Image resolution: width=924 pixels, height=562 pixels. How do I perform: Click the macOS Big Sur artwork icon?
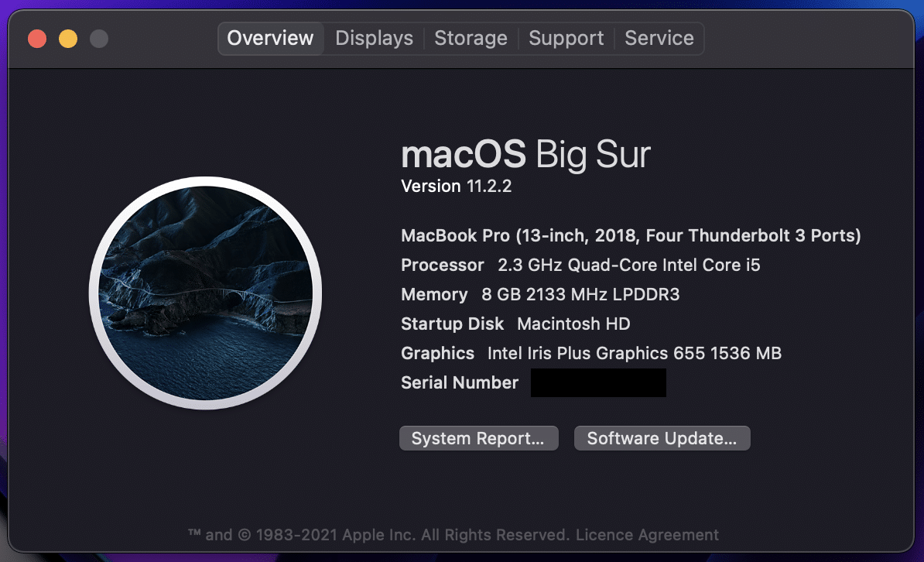(x=206, y=293)
